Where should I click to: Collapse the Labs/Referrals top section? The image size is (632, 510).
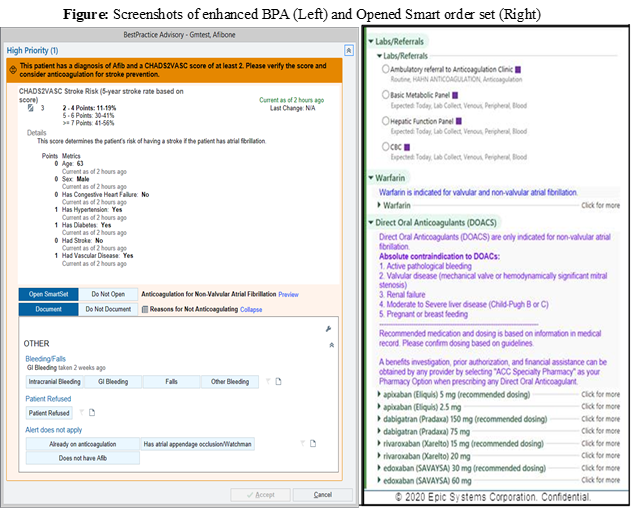369,41
